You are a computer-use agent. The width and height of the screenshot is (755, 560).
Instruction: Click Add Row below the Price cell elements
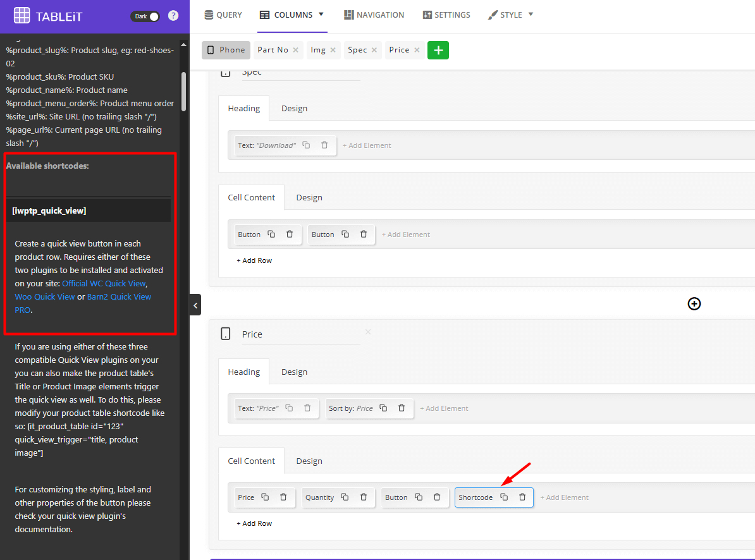coord(254,523)
